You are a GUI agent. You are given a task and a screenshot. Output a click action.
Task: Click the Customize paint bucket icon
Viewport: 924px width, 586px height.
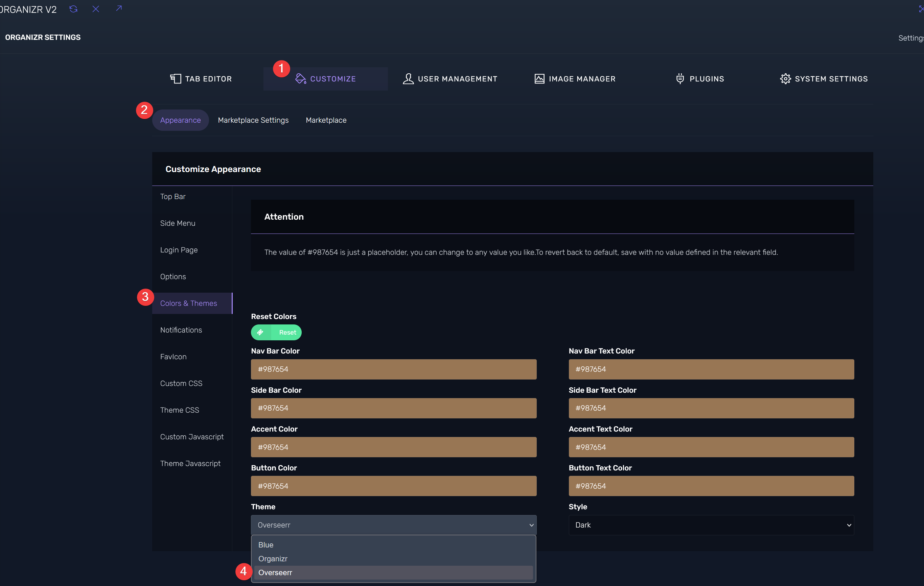(x=300, y=79)
